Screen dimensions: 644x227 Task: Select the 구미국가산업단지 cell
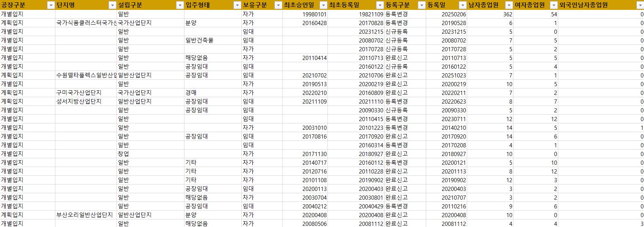click(79, 93)
